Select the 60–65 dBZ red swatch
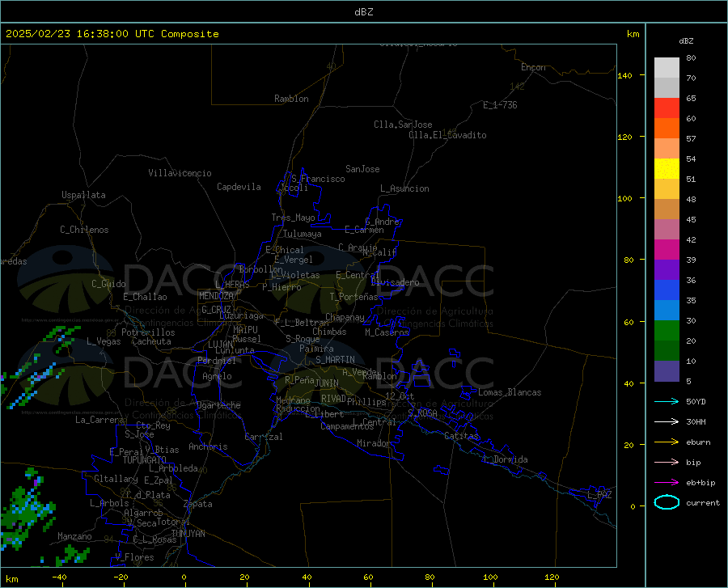Viewport: 728px width, 588px height. pyautogui.click(x=667, y=108)
